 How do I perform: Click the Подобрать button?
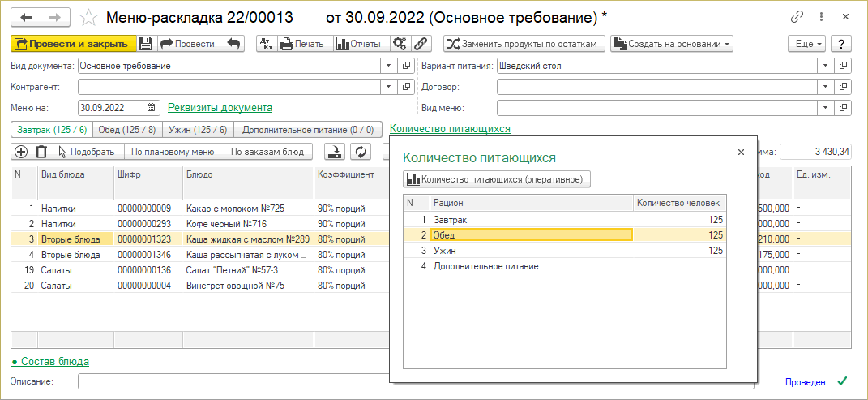click(x=88, y=151)
